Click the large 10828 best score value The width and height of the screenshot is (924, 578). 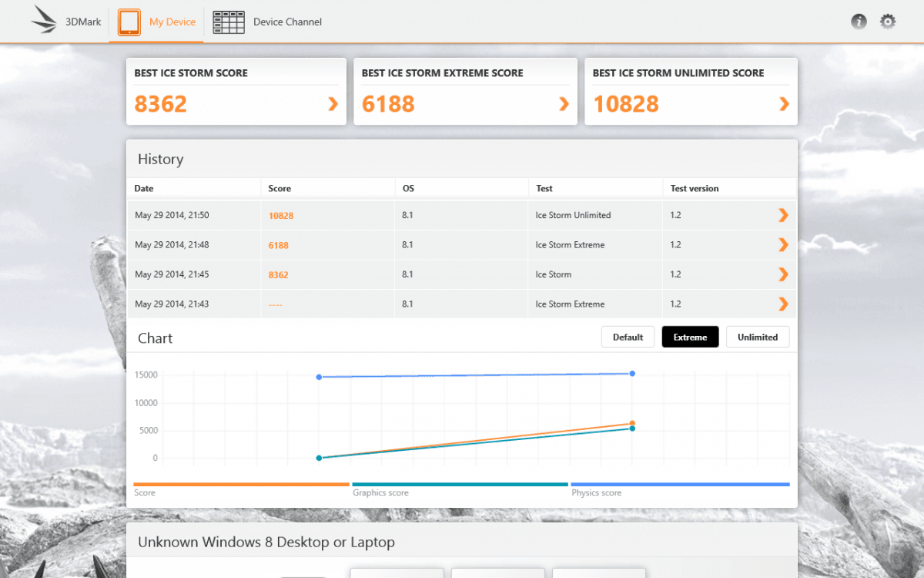626,104
